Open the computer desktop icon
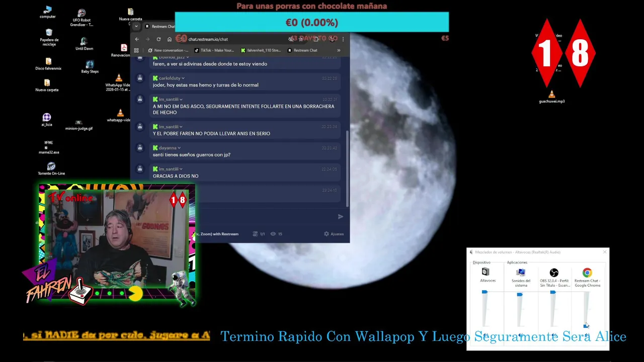 tap(48, 12)
